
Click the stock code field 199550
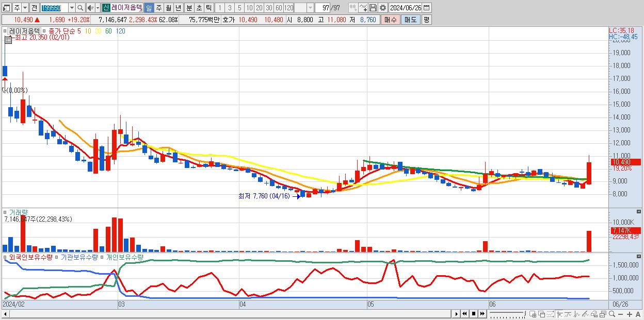coord(54,8)
